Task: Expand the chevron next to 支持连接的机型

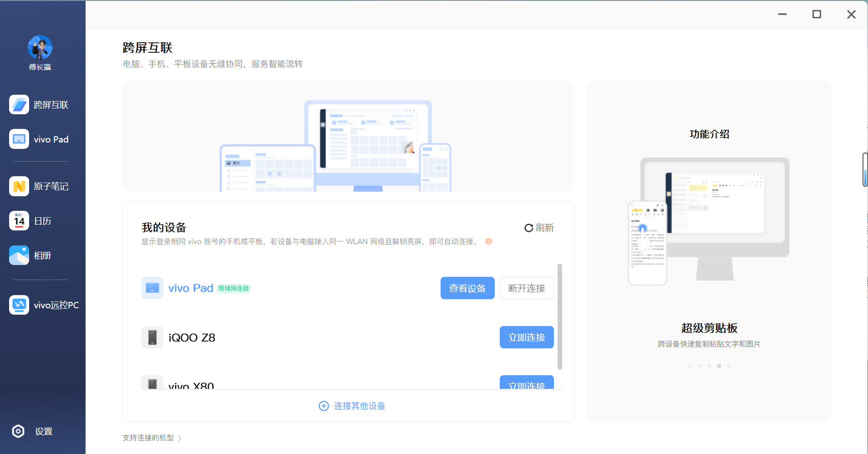Action: (x=180, y=438)
